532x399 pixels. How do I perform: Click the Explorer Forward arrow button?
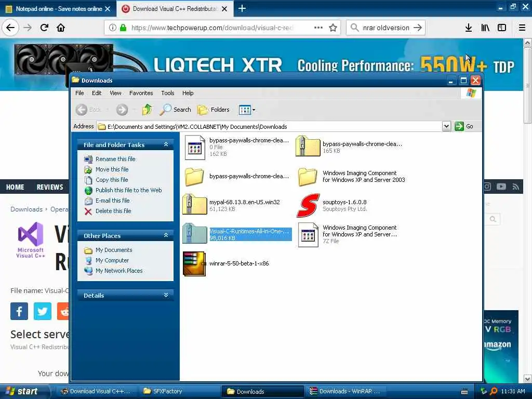tap(122, 110)
